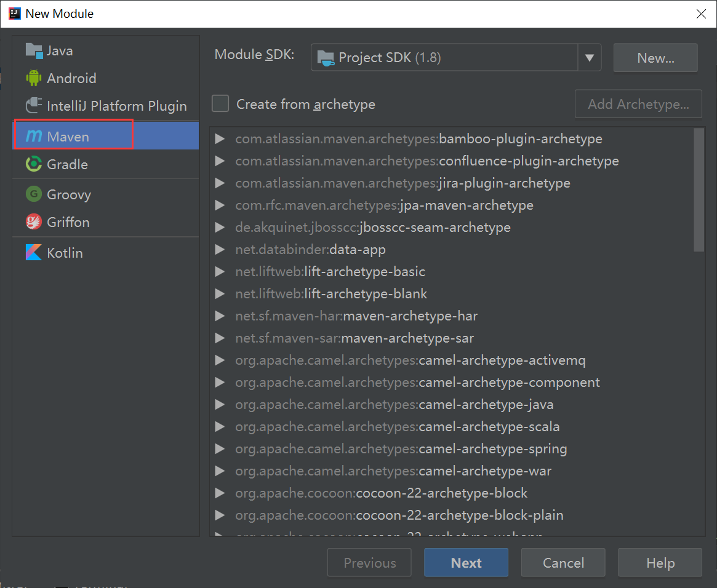Expand jpa-maven-archetype node
Image resolution: width=717 pixels, height=588 pixels.
point(220,205)
